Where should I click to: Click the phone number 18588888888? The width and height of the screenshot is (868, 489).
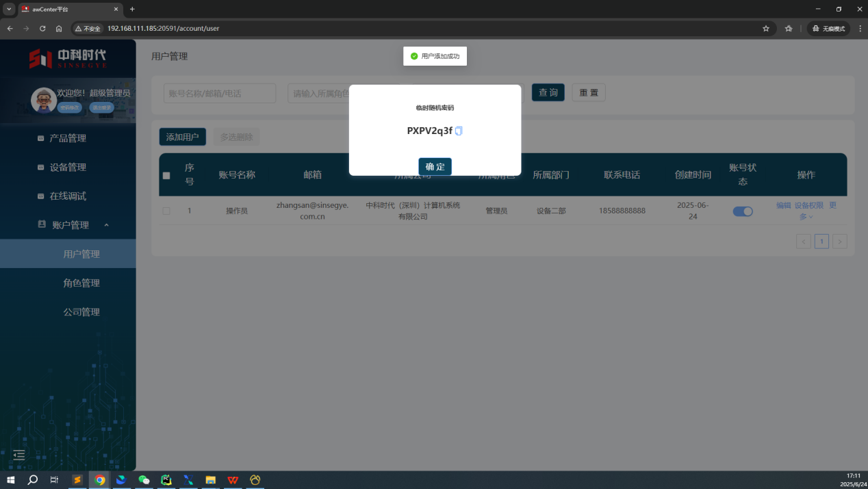coord(622,211)
